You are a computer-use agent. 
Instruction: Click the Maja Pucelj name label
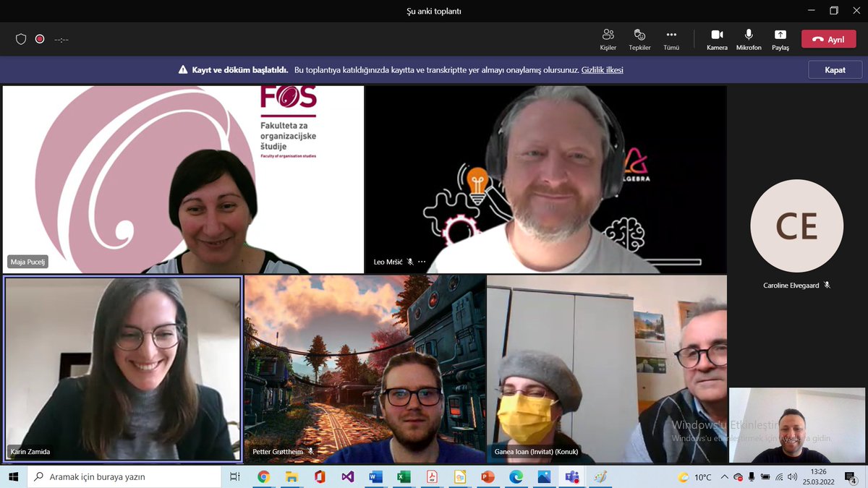click(x=28, y=262)
